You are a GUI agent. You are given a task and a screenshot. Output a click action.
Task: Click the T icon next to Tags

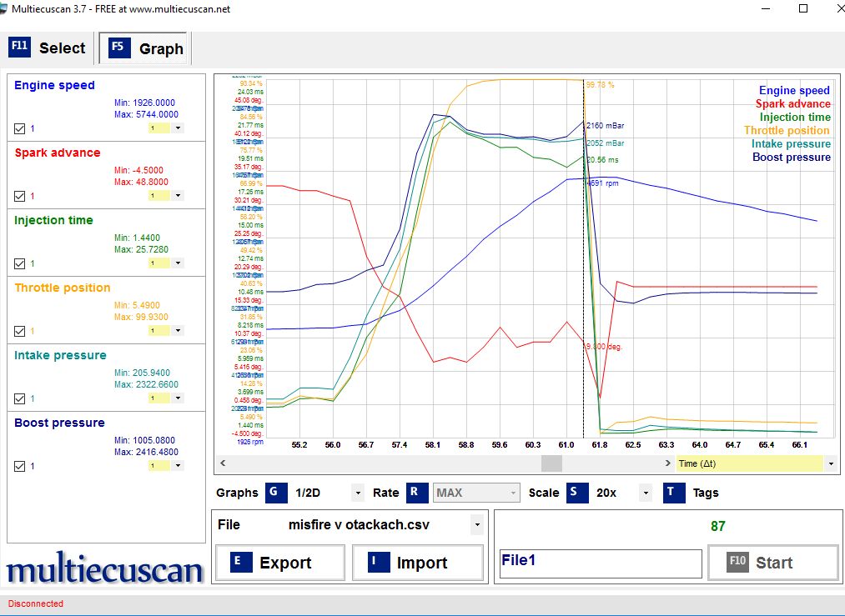click(673, 493)
